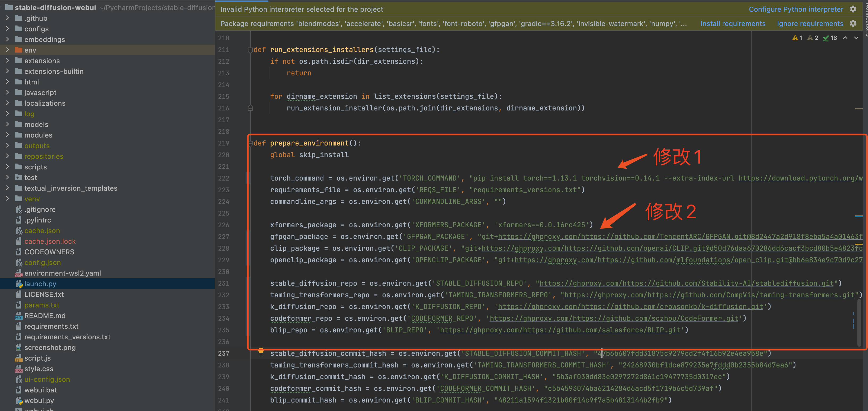Jump to previous highlighted error arrow

845,38
